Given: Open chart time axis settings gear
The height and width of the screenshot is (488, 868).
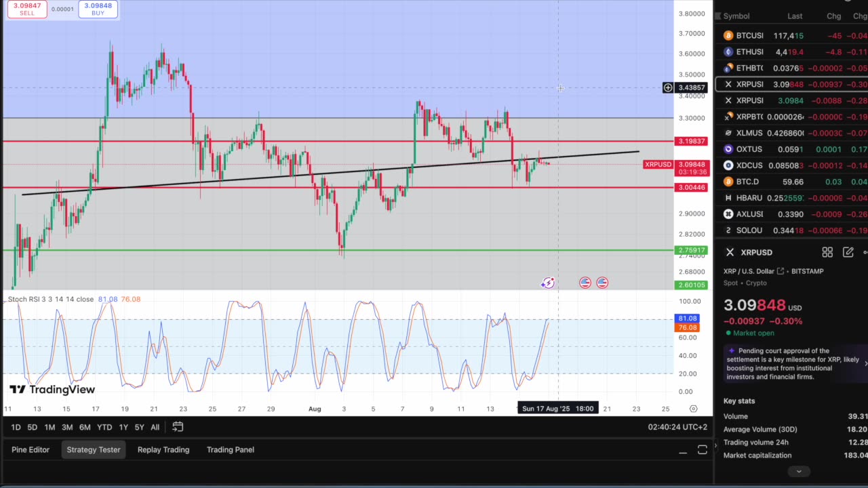Looking at the screenshot, I should pyautogui.click(x=693, y=409).
